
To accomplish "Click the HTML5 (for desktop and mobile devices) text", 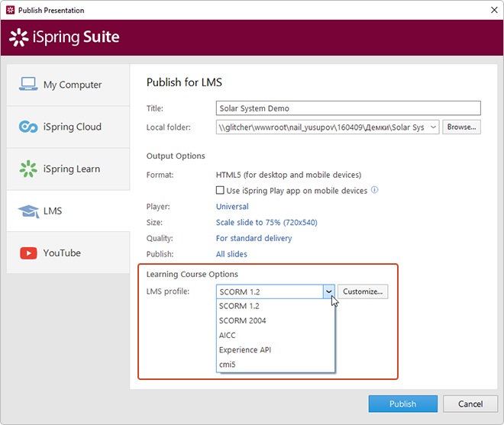I will pyautogui.click(x=289, y=175).
